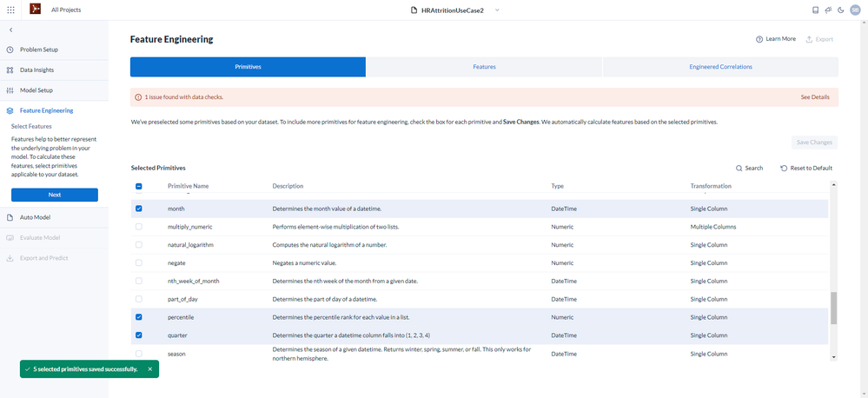
Task: Click the Model Setup sliders icon
Action: (10, 90)
